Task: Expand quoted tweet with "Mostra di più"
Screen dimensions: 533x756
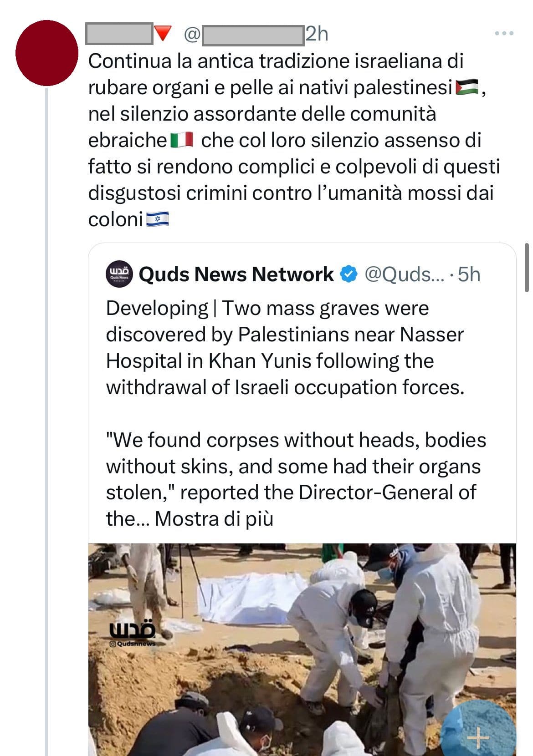Action: (214, 519)
